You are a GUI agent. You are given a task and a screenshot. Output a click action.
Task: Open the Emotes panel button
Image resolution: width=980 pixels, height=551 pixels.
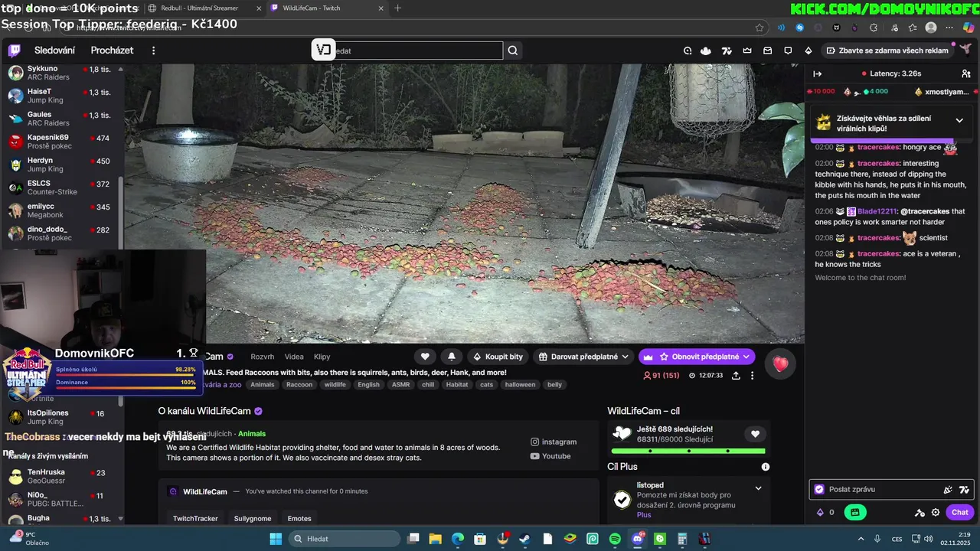[299, 518]
